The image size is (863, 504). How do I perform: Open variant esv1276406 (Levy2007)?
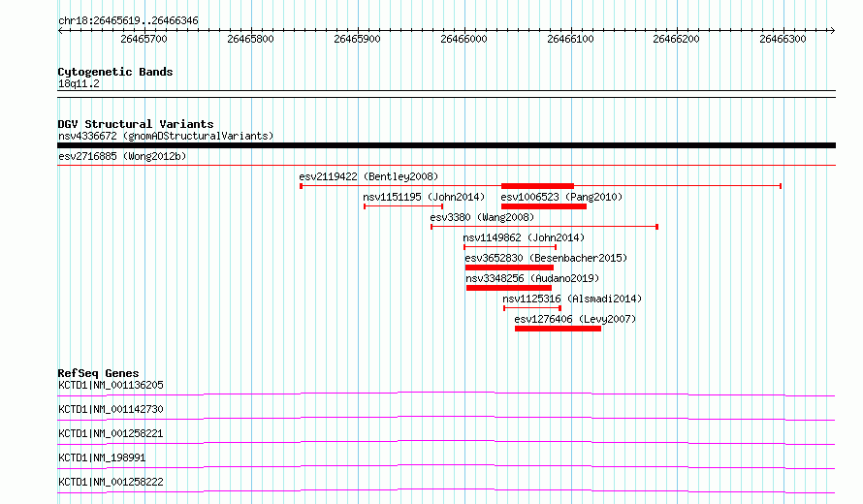point(575,319)
